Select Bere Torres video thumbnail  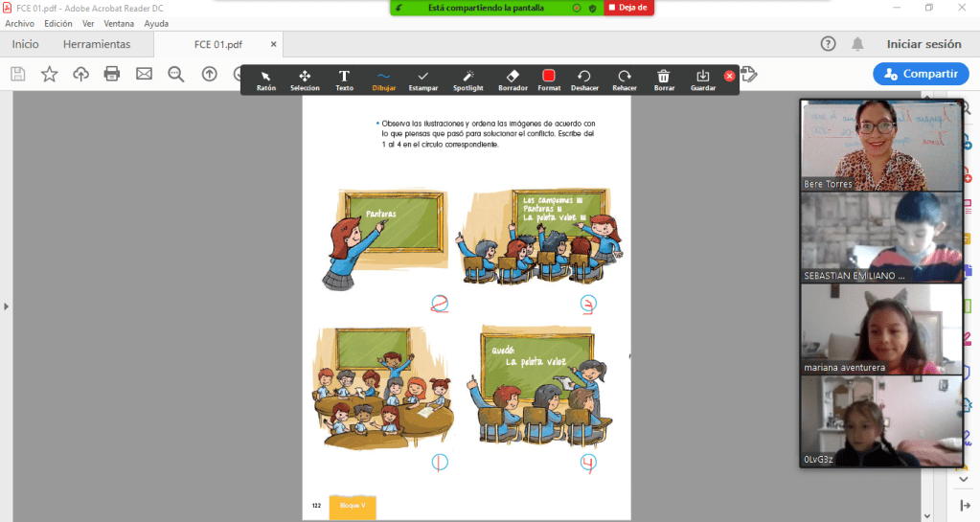click(x=880, y=146)
